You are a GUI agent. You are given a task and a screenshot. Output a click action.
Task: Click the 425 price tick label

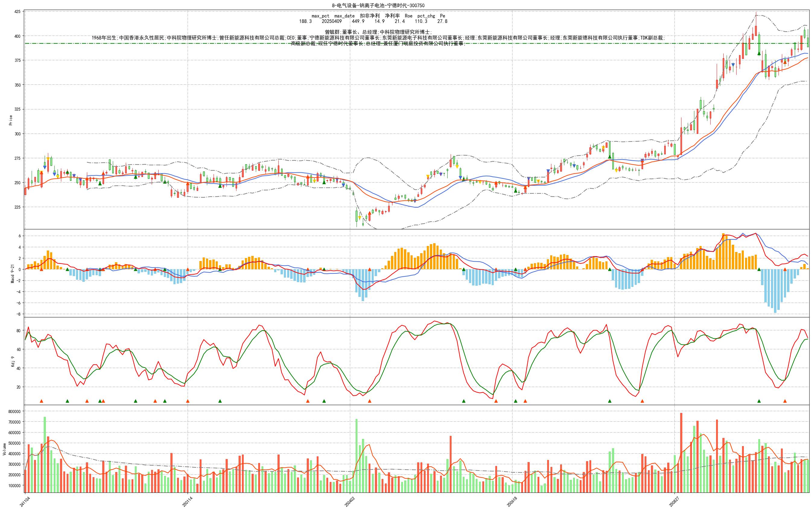coord(17,11)
